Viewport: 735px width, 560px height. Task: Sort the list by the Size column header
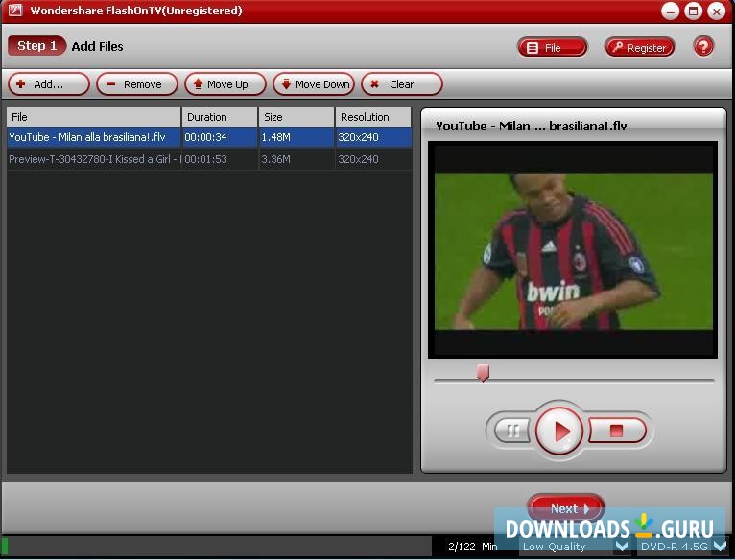pyautogui.click(x=296, y=117)
